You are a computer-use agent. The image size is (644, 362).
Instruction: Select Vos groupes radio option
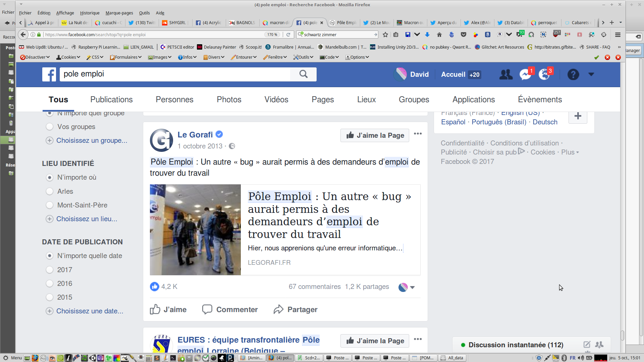[50, 127]
